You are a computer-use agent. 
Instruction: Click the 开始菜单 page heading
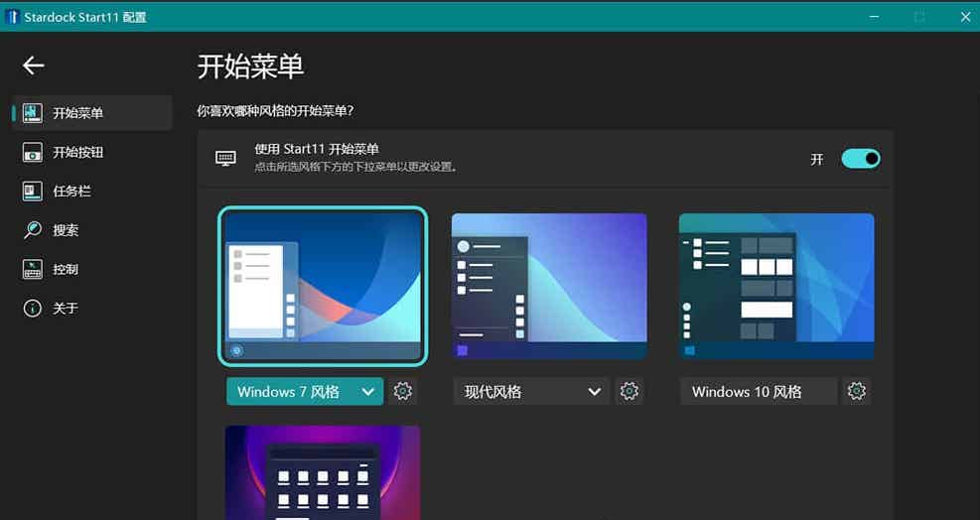[x=250, y=66]
